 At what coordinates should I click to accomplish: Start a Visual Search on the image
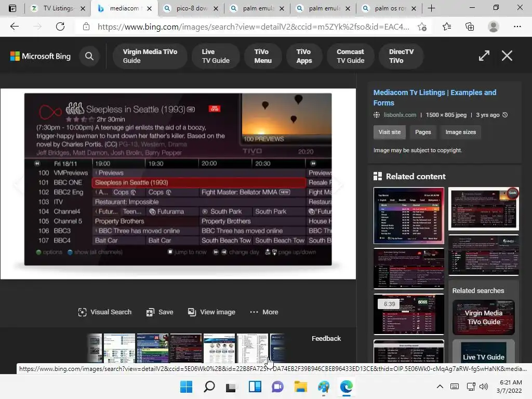[105, 312]
